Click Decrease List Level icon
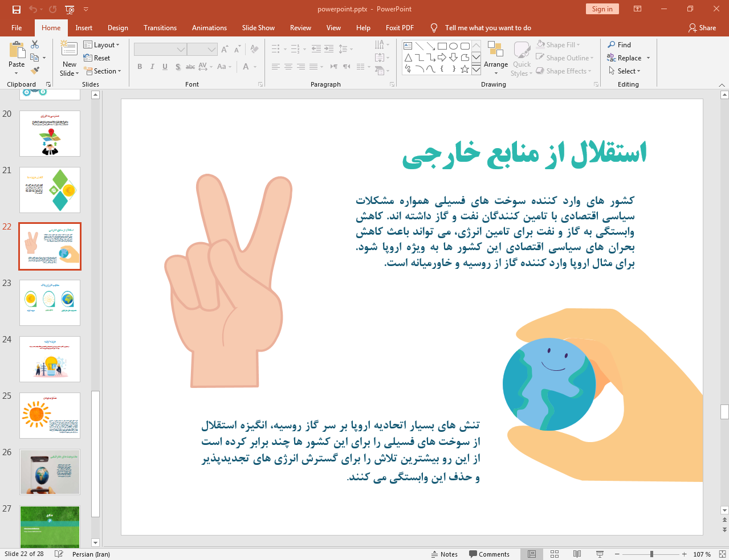729x560 pixels. coord(316,49)
